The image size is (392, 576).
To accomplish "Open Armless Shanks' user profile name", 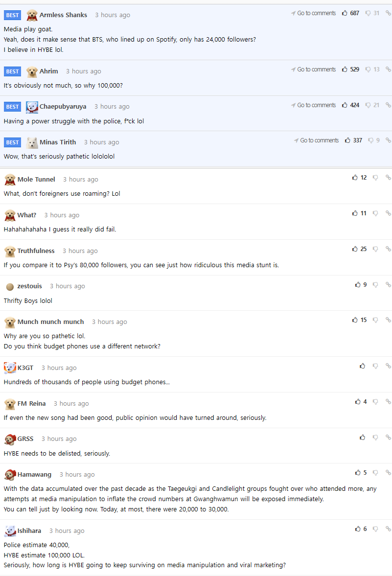I will 63,15.
